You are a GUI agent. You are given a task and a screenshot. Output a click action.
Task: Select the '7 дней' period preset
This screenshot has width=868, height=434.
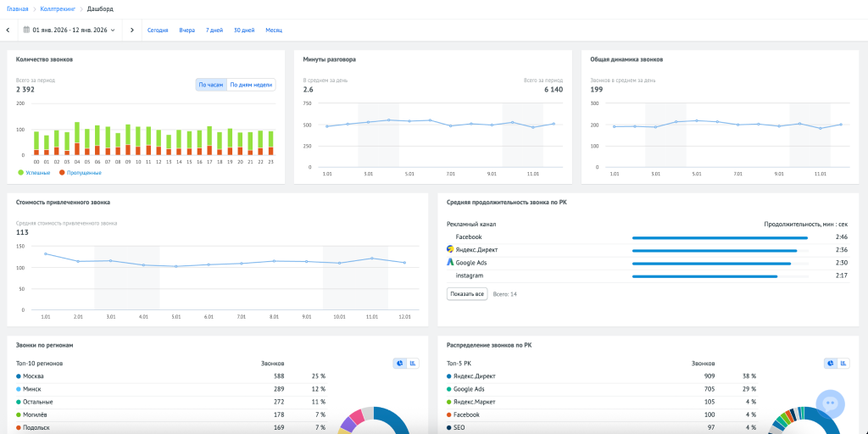(214, 30)
